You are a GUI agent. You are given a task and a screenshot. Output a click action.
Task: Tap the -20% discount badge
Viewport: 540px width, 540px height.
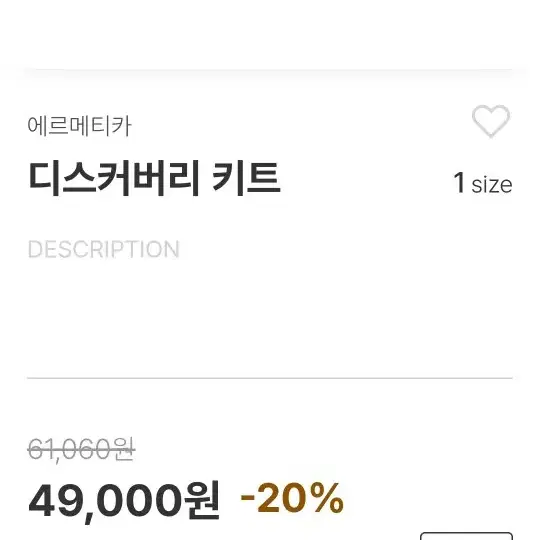pyautogui.click(x=292, y=498)
